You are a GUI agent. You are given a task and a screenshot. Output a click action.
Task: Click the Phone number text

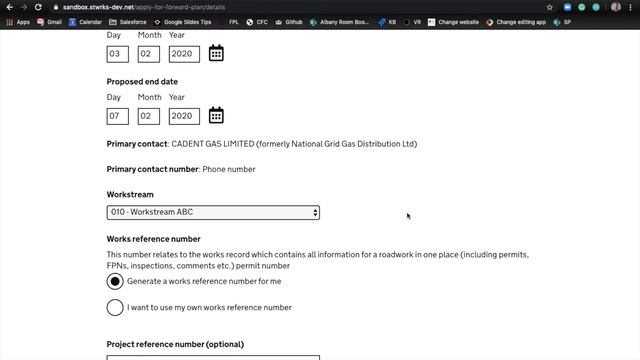click(x=229, y=169)
